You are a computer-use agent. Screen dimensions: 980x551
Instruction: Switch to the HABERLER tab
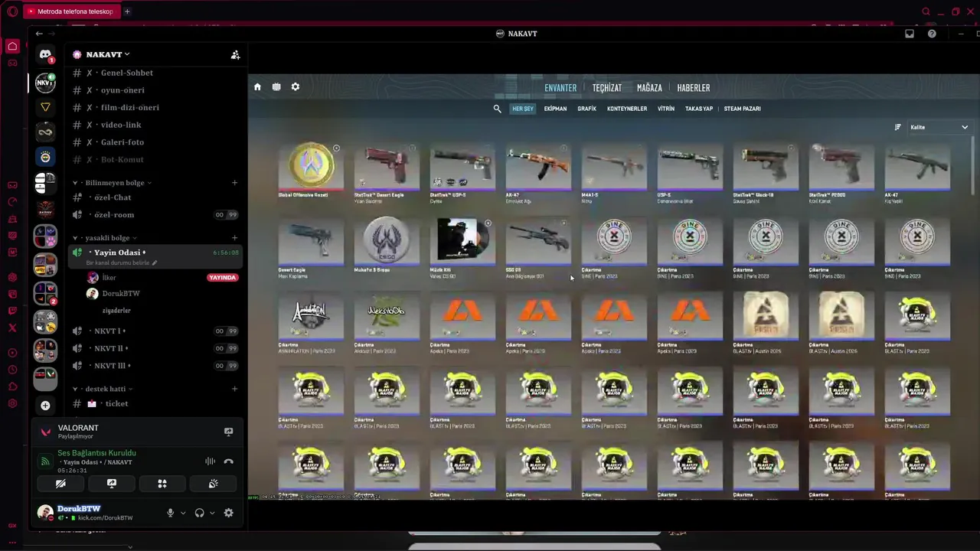coord(694,88)
